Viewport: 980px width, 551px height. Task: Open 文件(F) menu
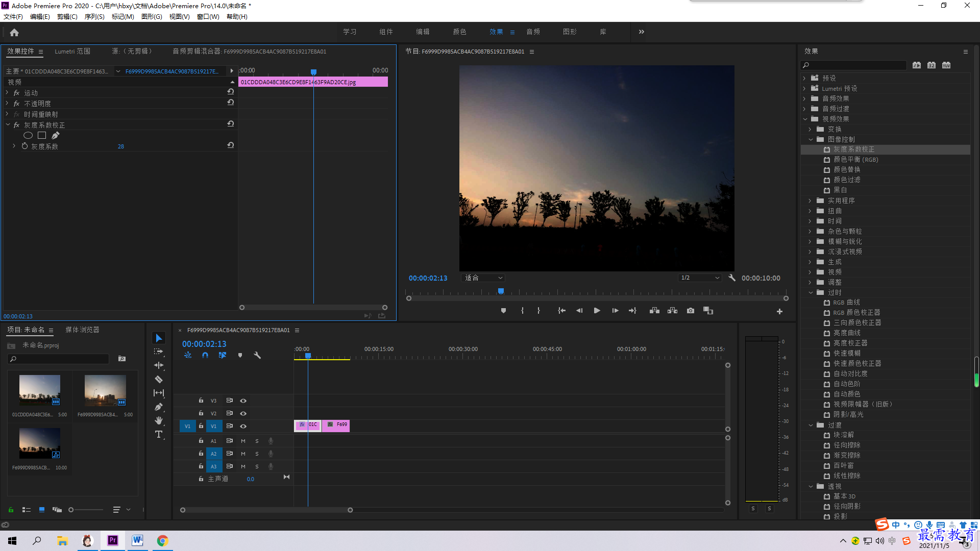point(13,17)
